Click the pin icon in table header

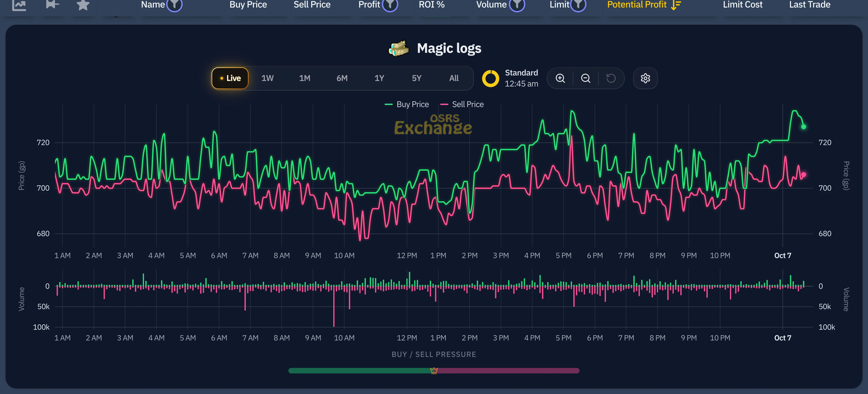[x=52, y=4]
